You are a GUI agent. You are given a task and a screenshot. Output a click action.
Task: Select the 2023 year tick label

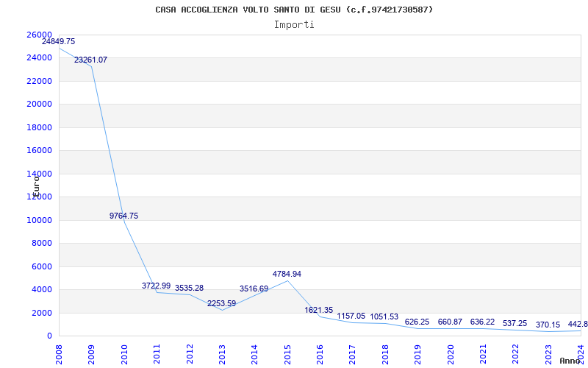[x=548, y=354]
